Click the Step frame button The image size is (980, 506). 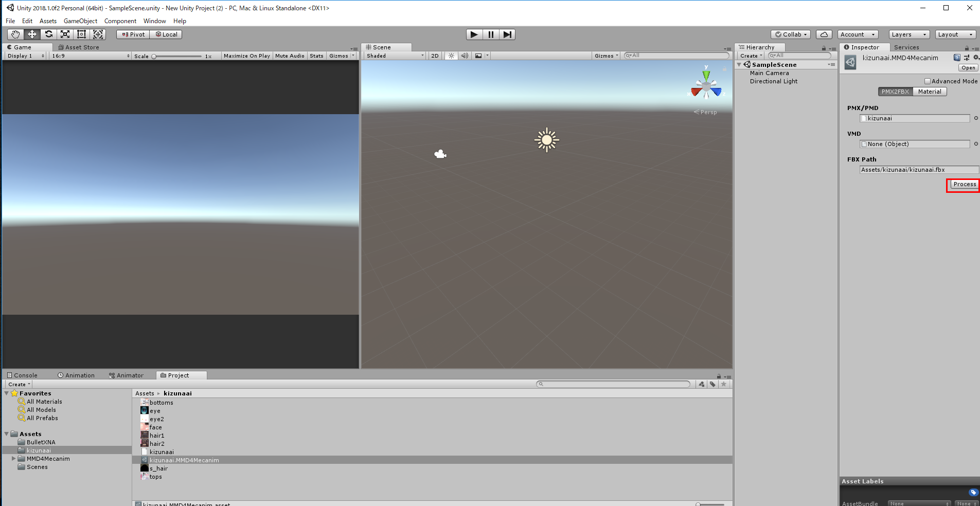[507, 34]
